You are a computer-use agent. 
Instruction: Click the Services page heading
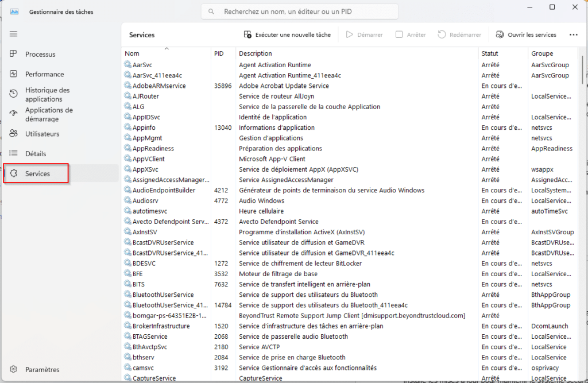pyautogui.click(x=142, y=34)
